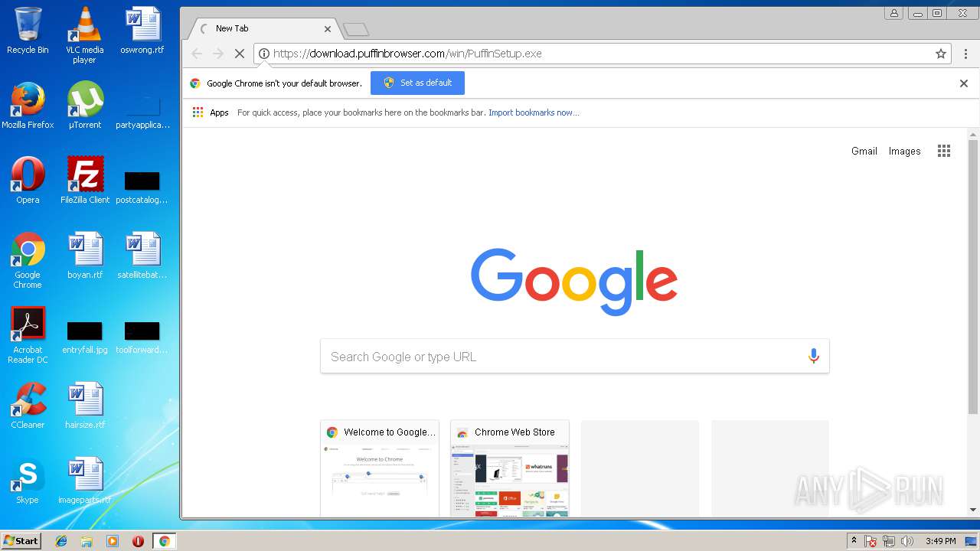Open Google apps grid icon
Image resolution: width=980 pixels, height=551 pixels.
pos(944,151)
